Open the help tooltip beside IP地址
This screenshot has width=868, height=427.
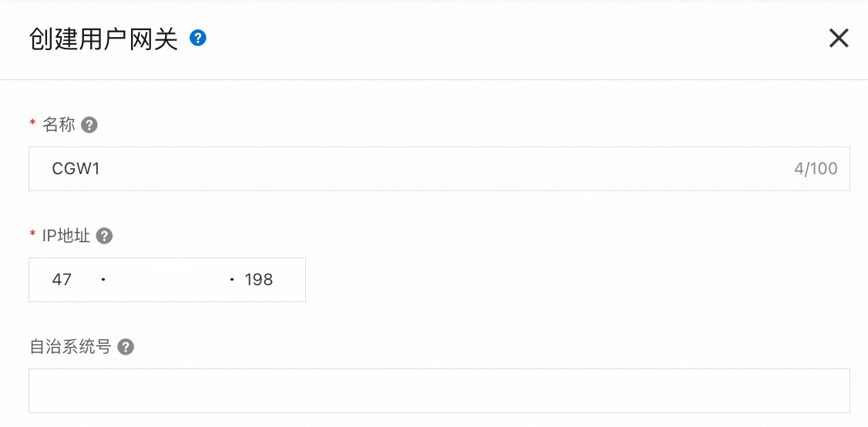click(x=105, y=236)
